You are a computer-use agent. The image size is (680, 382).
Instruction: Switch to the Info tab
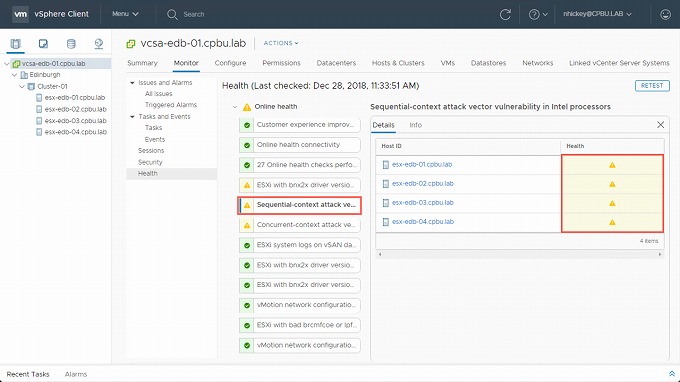click(415, 125)
